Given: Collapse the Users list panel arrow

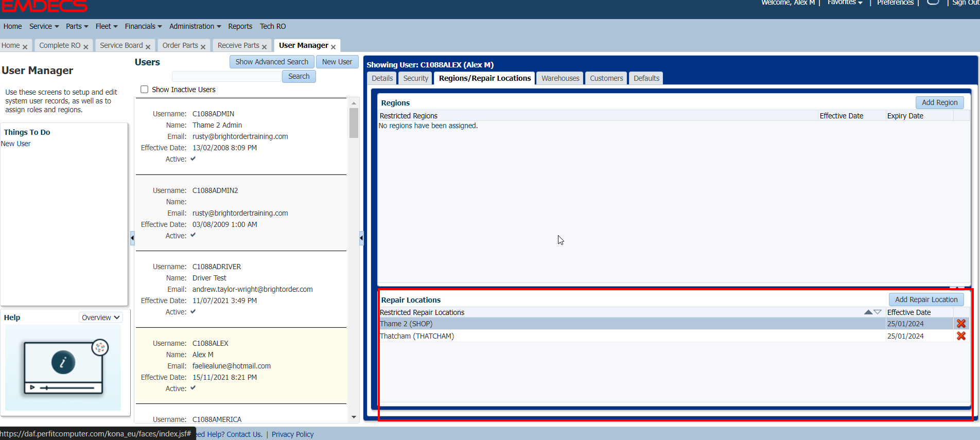Looking at the screenshot, I should [x=361, y=238].
